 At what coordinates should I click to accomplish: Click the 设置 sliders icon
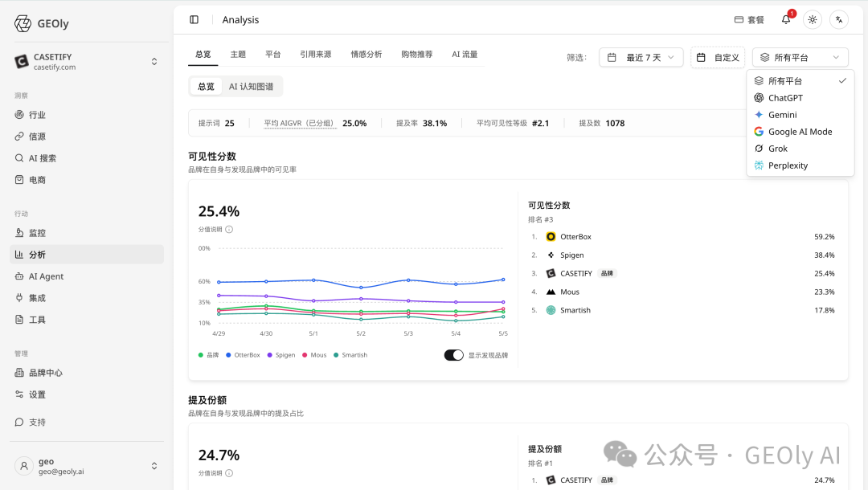point(19,394)
